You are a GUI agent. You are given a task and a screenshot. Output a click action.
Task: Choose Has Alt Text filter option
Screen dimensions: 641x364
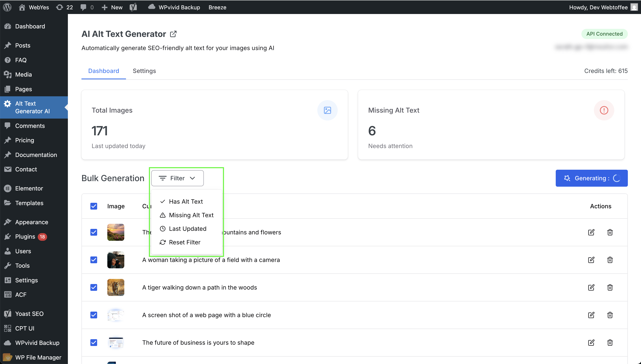click(186, 202)
